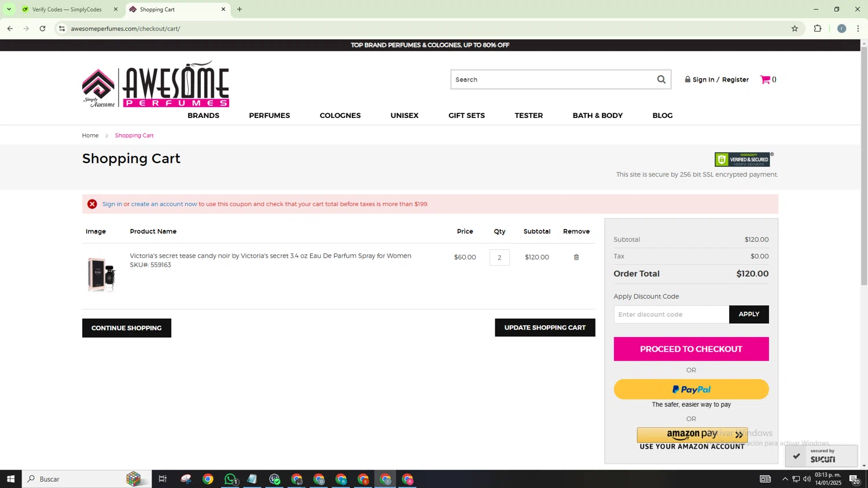Open the tab search dropdown arrow
The width and height of the screenshot is (868, 488).
click(x=9, y=9)
